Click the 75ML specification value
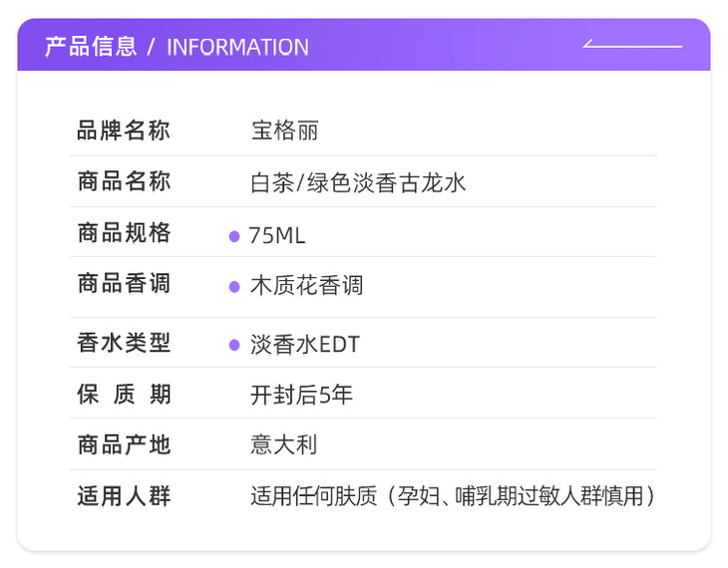Viewport: 728px width, 568px height. [x=277, y=236]
